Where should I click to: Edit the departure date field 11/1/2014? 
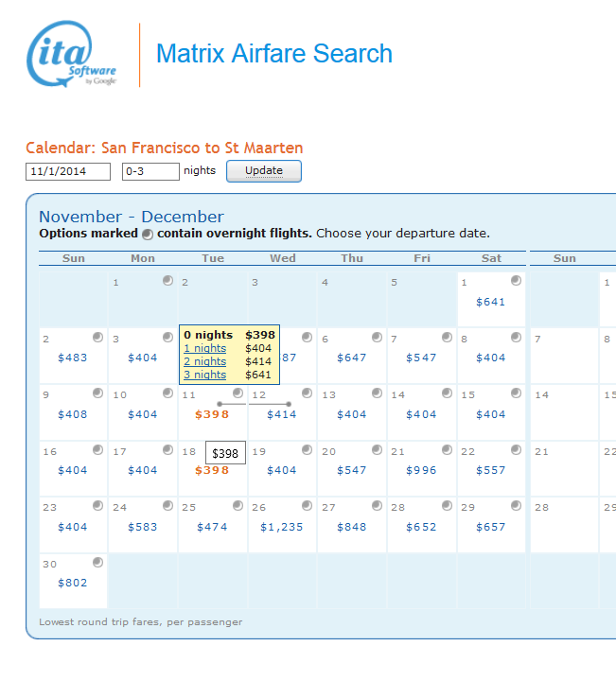69,171
